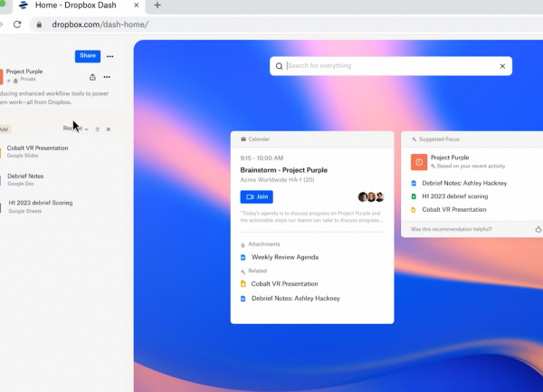Click the upload/share icon for Project Purple
The height and width of the screenshot is (392, 543).
92,77
